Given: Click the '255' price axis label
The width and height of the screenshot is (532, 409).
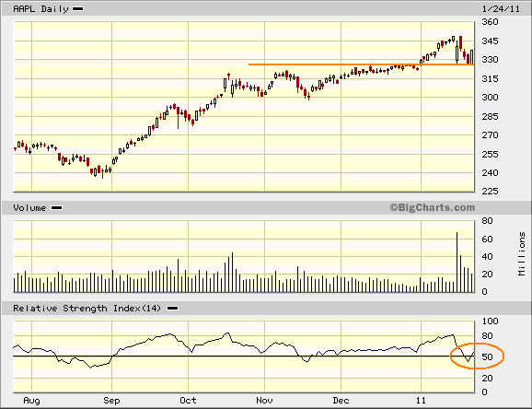Looking at the screenshot, I should (x=490, y=154).
